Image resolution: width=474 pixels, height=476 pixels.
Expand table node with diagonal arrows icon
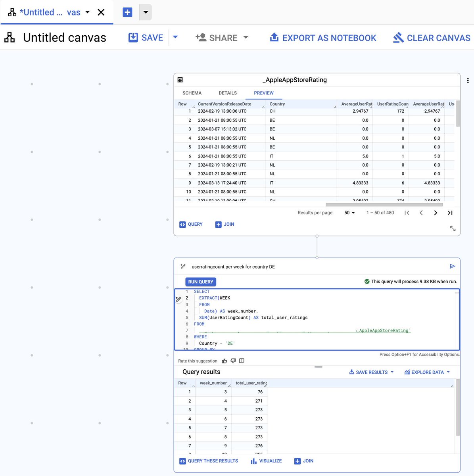(453, 228)
